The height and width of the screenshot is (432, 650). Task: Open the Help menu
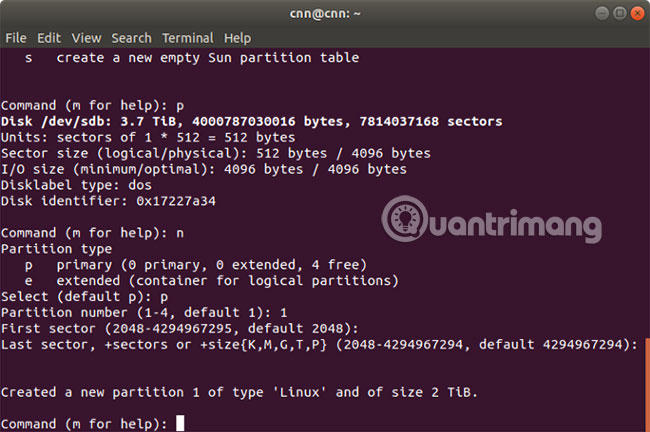coord(238,38)
